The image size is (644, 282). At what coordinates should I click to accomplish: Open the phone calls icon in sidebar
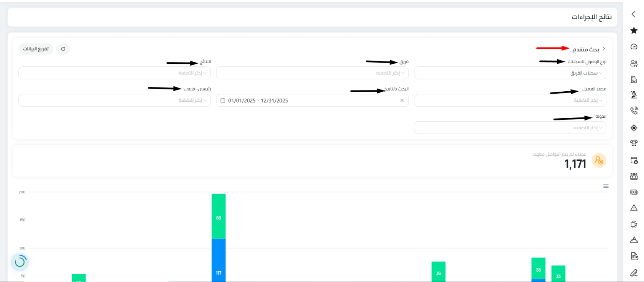point(634,111)
